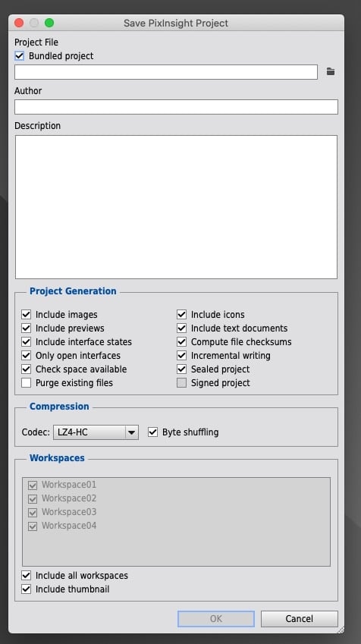
Task: Disable Byte shuffling checkbox
Action: click(x=152, y=432)
